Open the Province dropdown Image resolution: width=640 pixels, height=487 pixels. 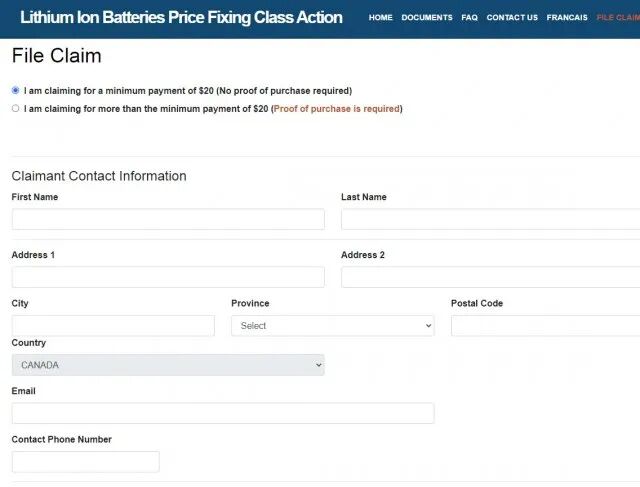[332, 326]
